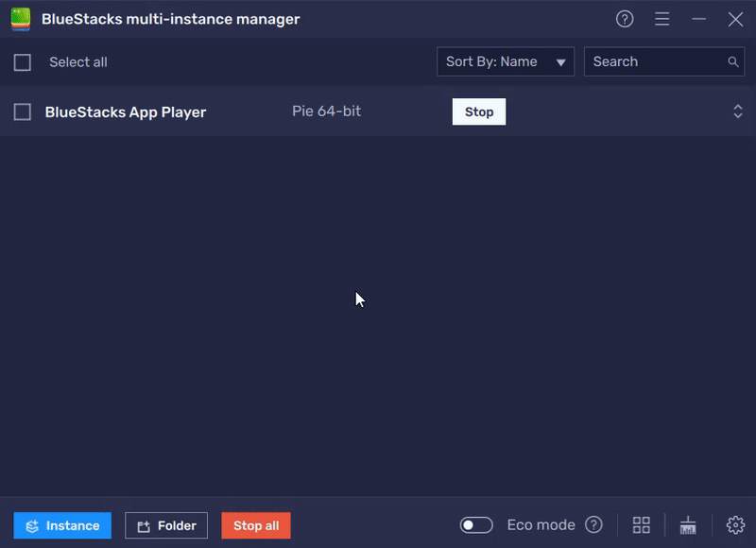The image size is (756, 548).
Task: Open the hamburger menu
Action: (x=661, y=18)
